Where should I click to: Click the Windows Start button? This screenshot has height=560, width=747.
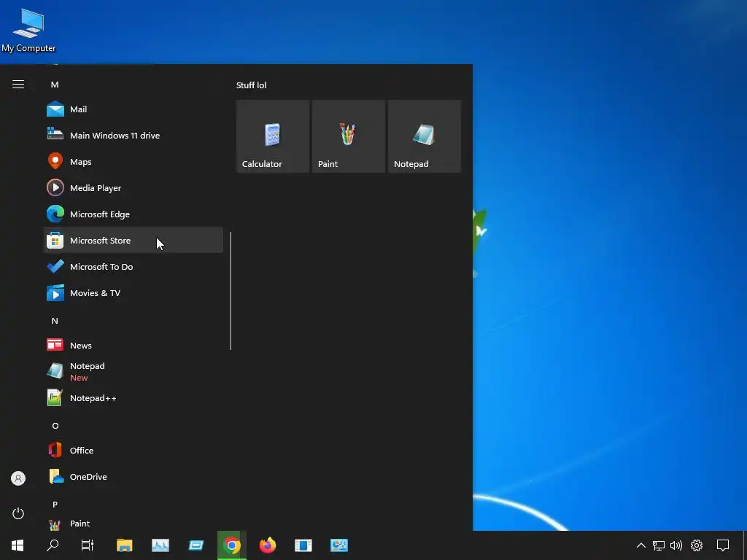pyautogui.click(x=18, y=545)
